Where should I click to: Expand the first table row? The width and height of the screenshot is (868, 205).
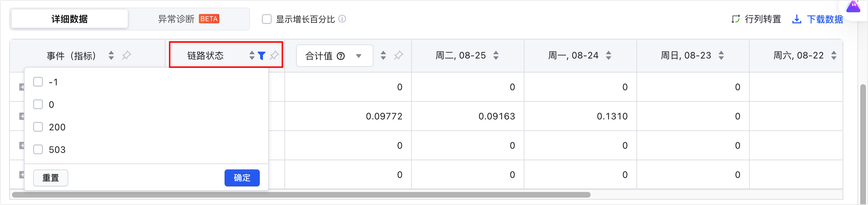(22, 87)
